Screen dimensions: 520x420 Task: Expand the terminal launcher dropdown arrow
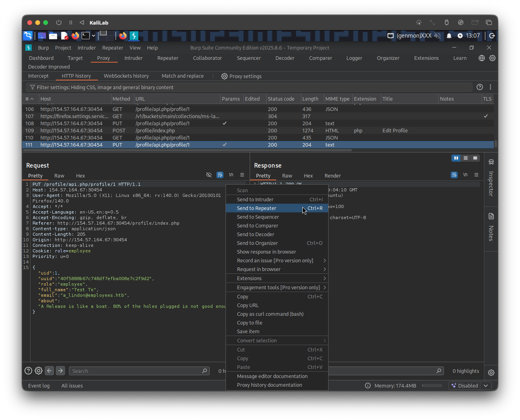(94, 36)
